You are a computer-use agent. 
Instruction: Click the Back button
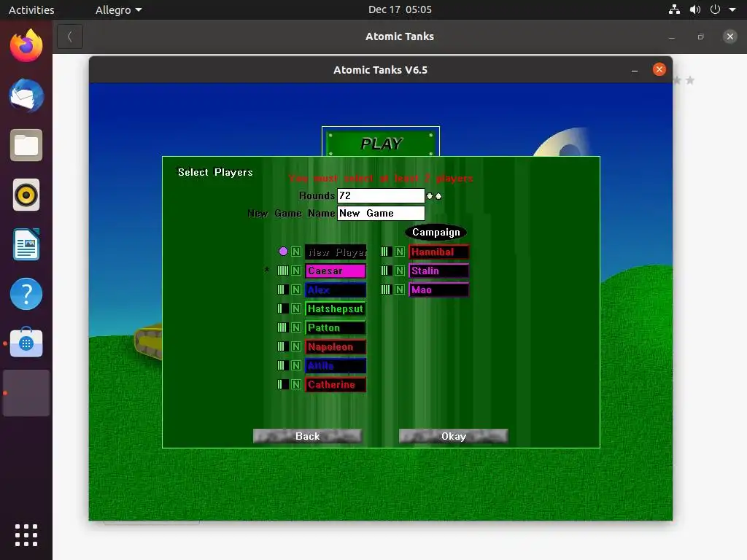(x=307, y=436)
